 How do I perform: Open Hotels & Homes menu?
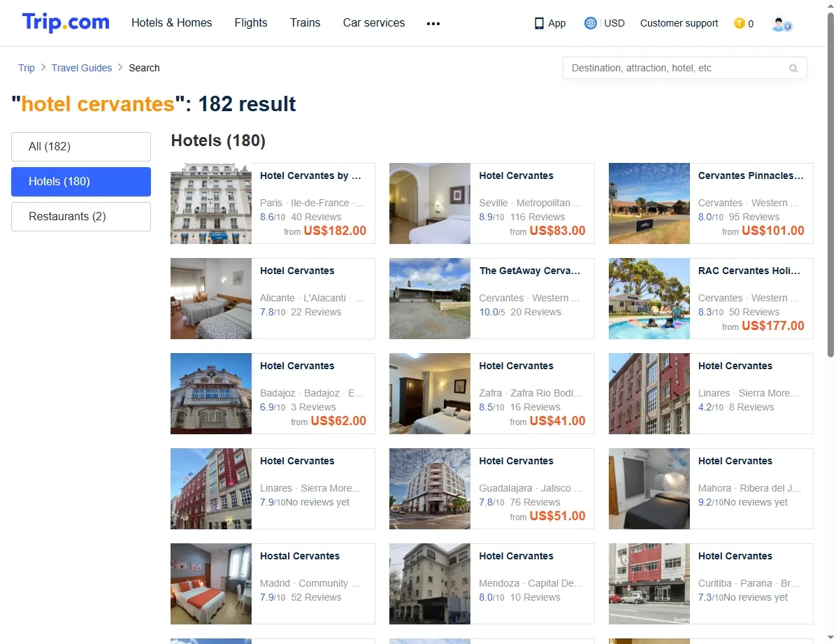click(x=172, y=23)
